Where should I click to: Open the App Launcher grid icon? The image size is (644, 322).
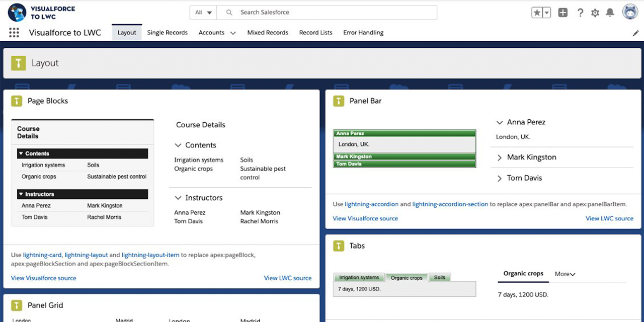14,33
